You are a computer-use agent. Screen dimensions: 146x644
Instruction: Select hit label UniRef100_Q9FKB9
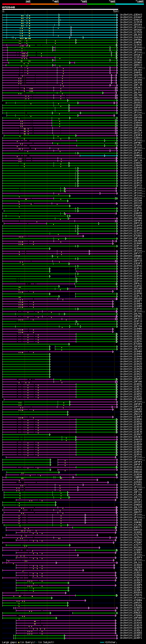131,617
